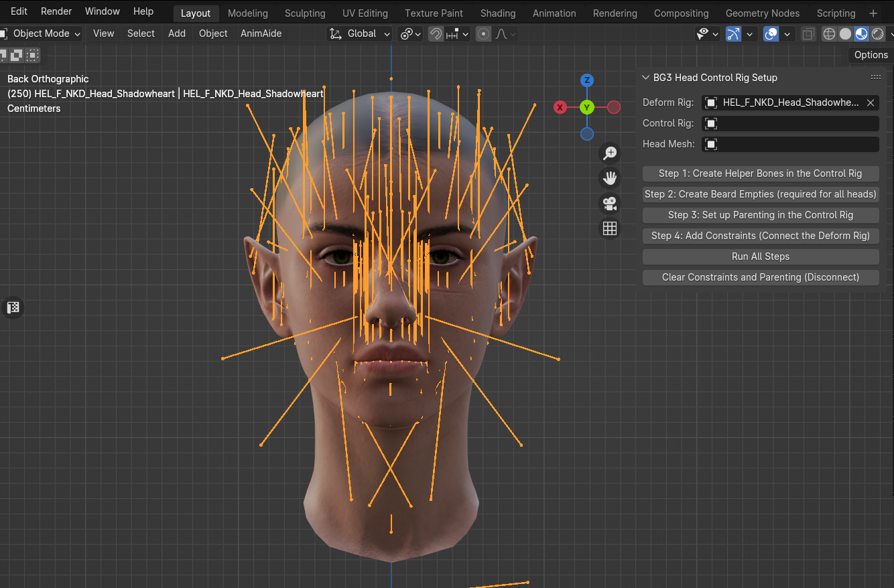Clear the Deform Rig field with X

click(870, 102)
